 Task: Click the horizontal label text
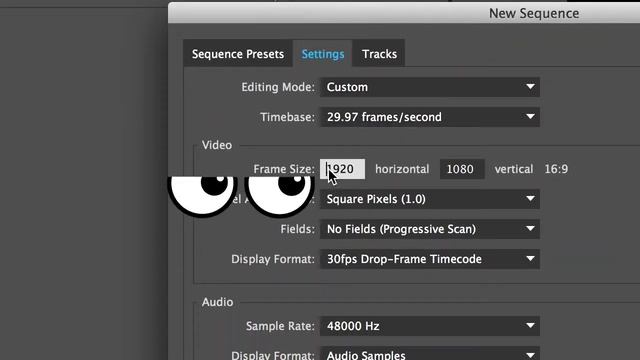402,169
